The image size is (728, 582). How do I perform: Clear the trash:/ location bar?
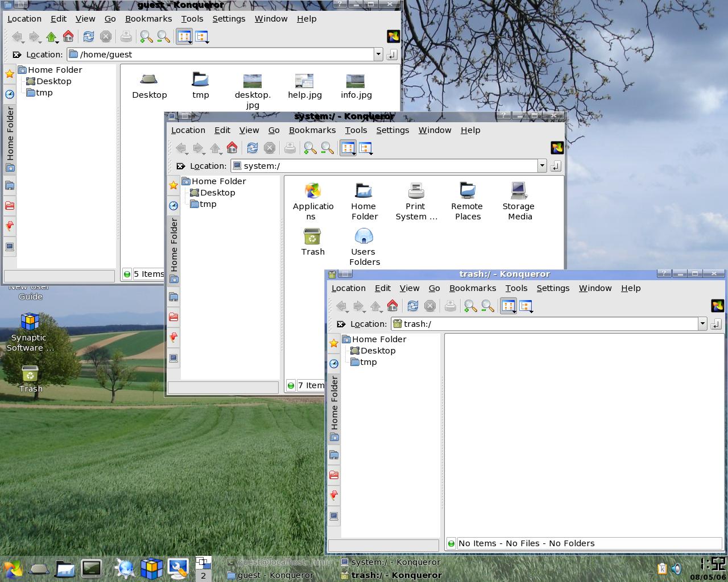(341, 324)
